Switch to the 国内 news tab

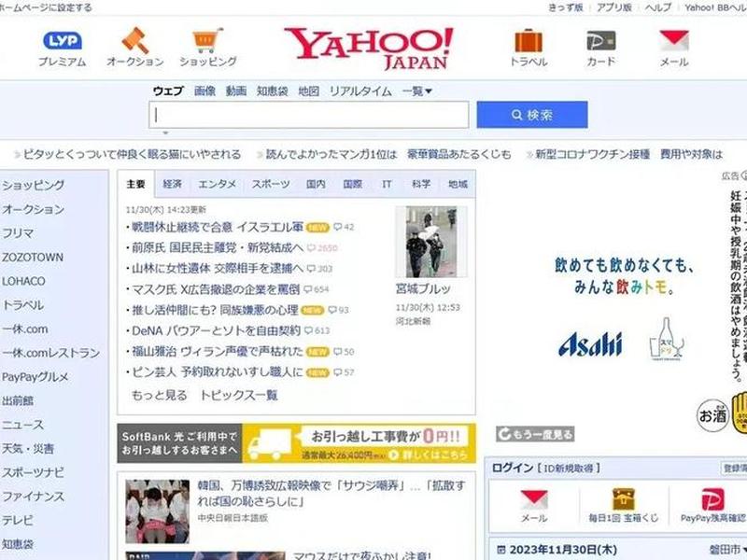tap(316, 184)
